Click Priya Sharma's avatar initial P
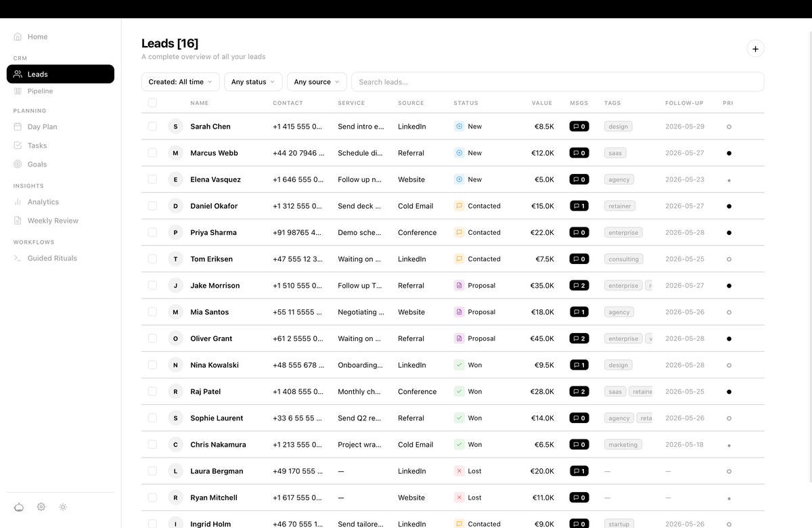This screenshot has height=528, width=812. click(x=176, y=232)
